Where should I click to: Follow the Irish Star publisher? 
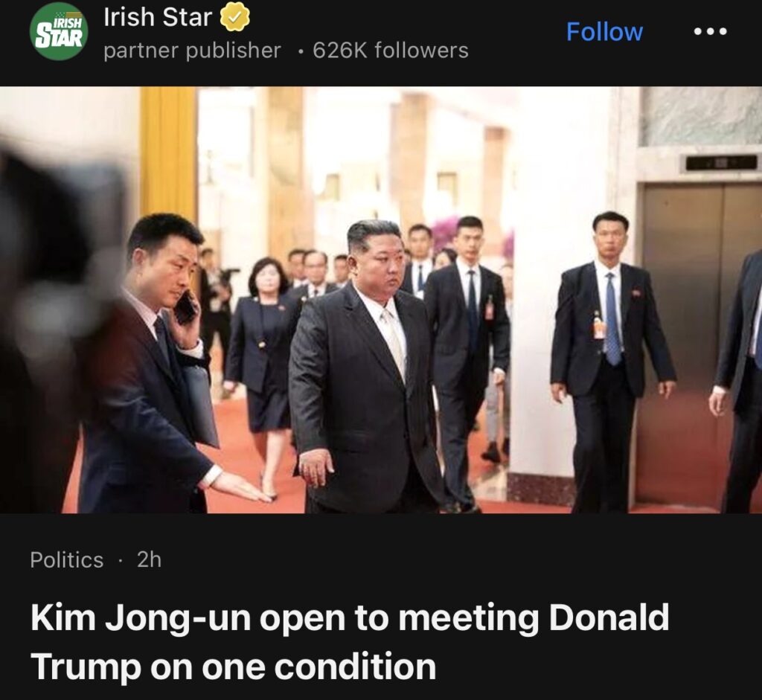(x=604, y=31)
